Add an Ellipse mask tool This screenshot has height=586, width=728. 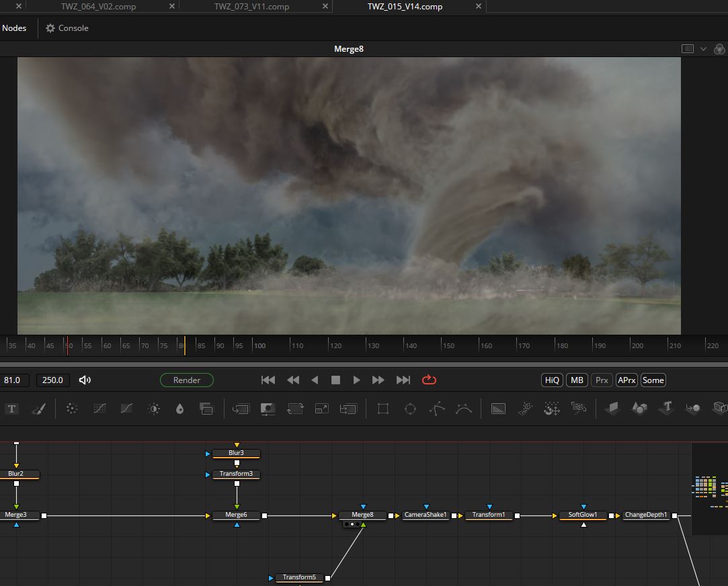(410, 409)
